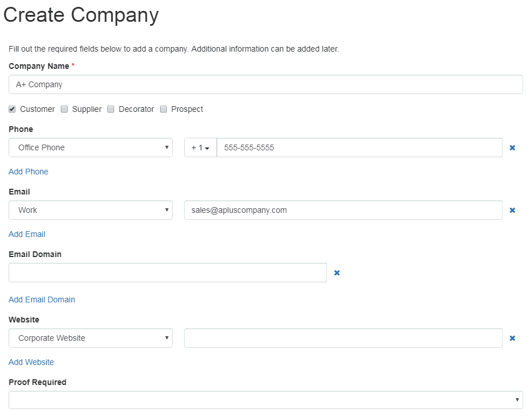Click the Add Phone link
The height and width of the screenshot is (420, 530).
[29, 172]
